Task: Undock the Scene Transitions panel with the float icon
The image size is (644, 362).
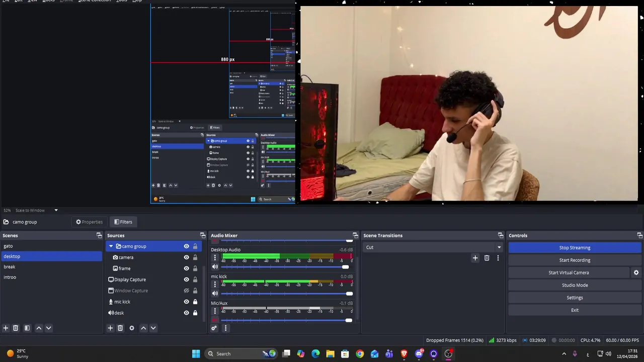Action: [501, 235]
